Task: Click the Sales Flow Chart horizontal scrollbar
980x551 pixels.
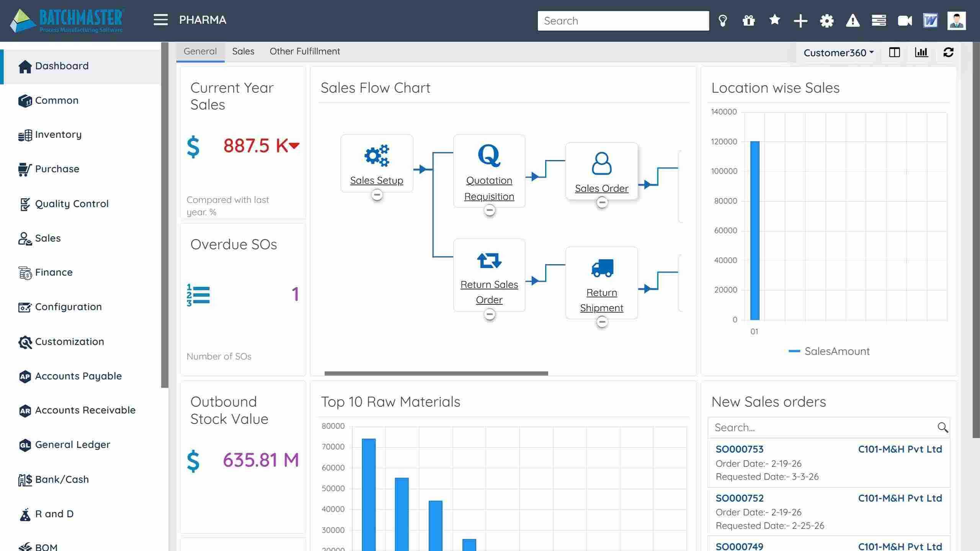Action: pyautogui.click(x=436, y=373)
